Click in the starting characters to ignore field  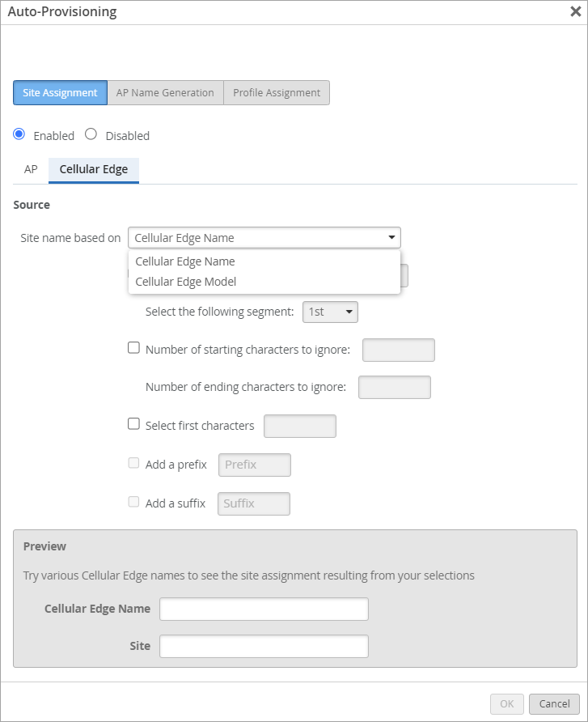point(399,350)
